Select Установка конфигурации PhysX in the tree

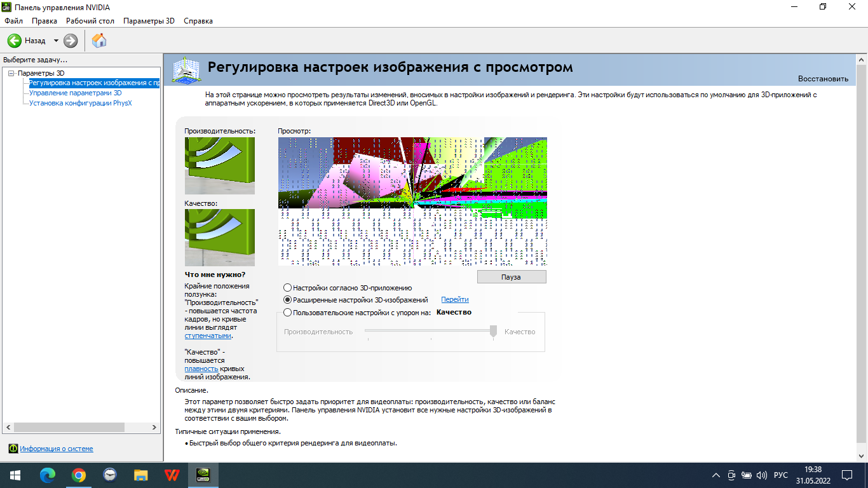coord(81,103)
